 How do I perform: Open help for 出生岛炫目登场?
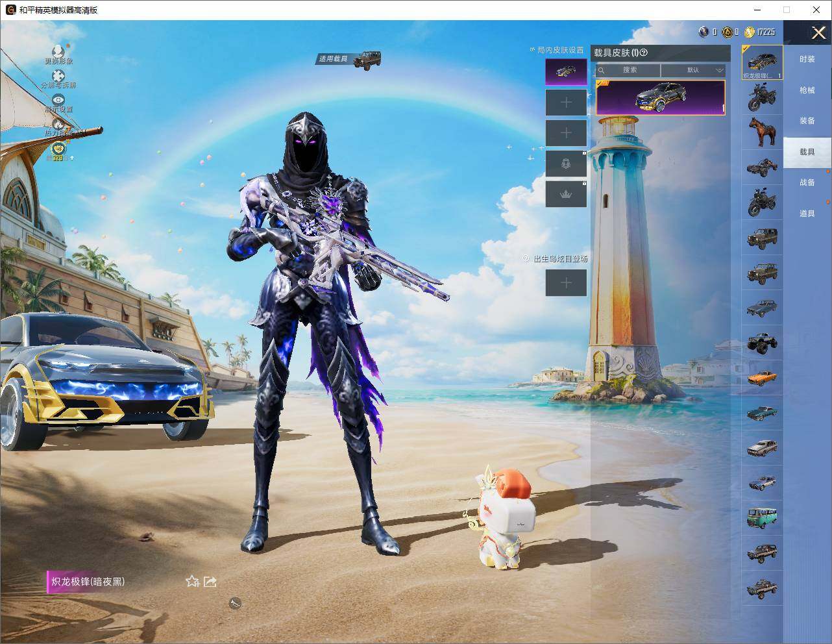526,258
